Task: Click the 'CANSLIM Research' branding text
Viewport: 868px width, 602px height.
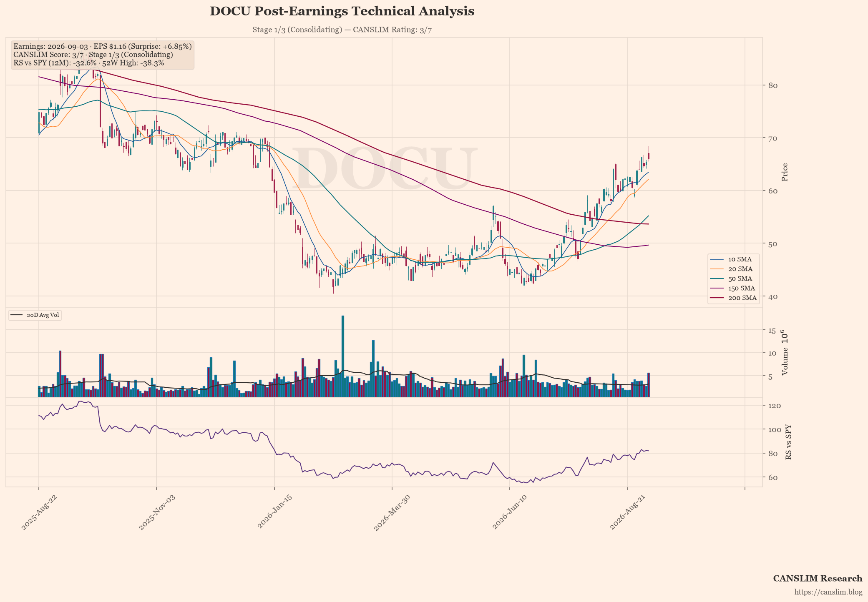Action: point(818,579)
